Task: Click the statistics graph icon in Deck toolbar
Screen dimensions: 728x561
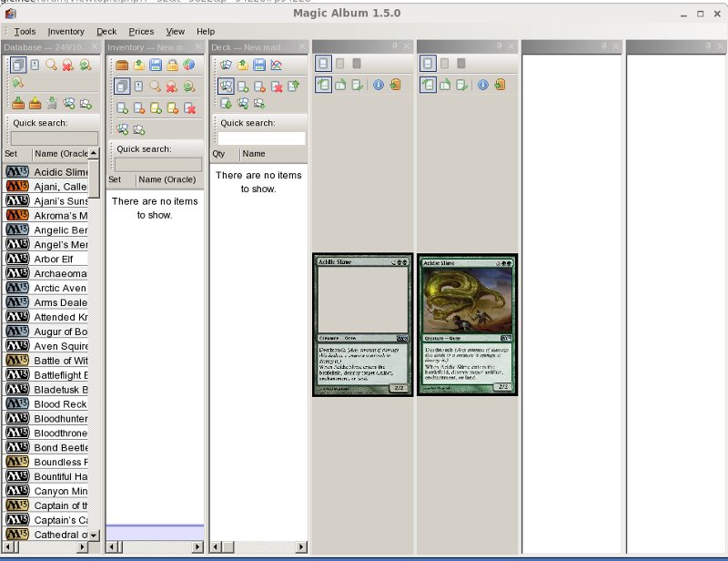Action: 277,65
